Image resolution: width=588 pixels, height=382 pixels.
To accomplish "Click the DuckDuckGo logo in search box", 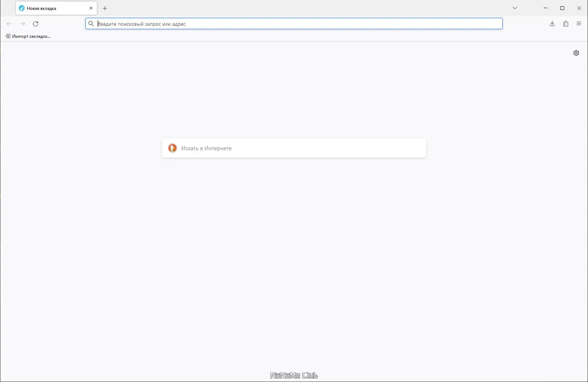I will point(173,148).
